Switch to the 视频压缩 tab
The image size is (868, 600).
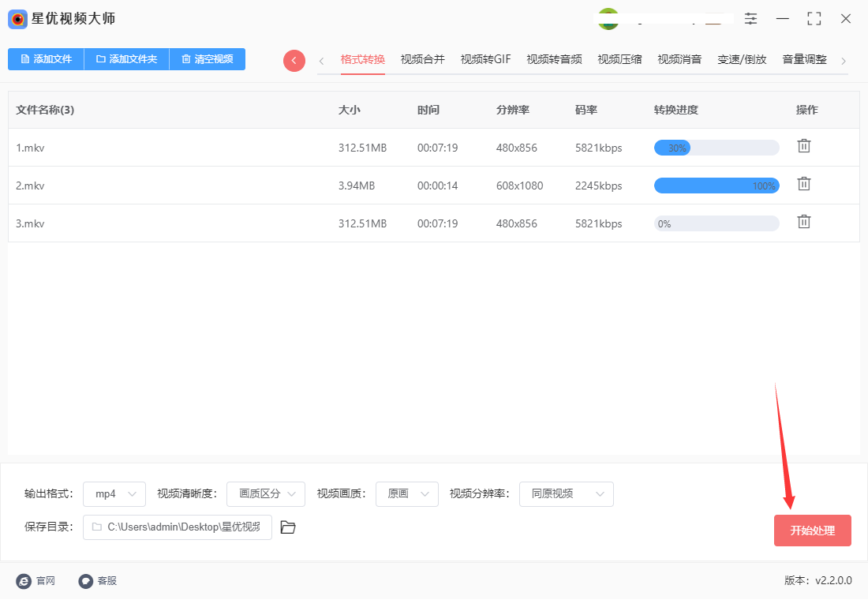coord(619,58)
